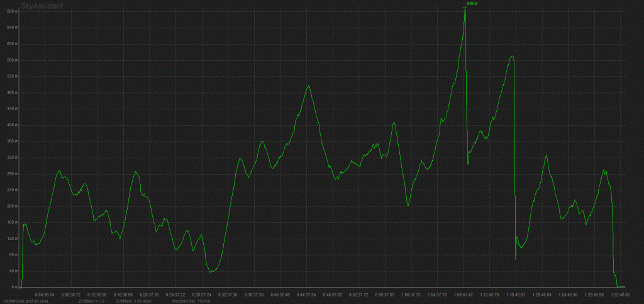Click the data count readout in status bar

(x=191, y=301)
